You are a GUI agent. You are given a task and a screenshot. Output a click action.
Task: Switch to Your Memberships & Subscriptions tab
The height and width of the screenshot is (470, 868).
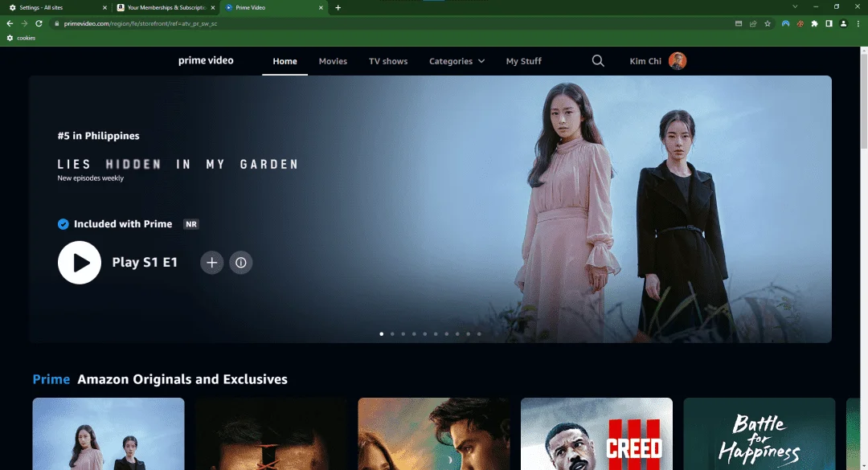point(166,8)
